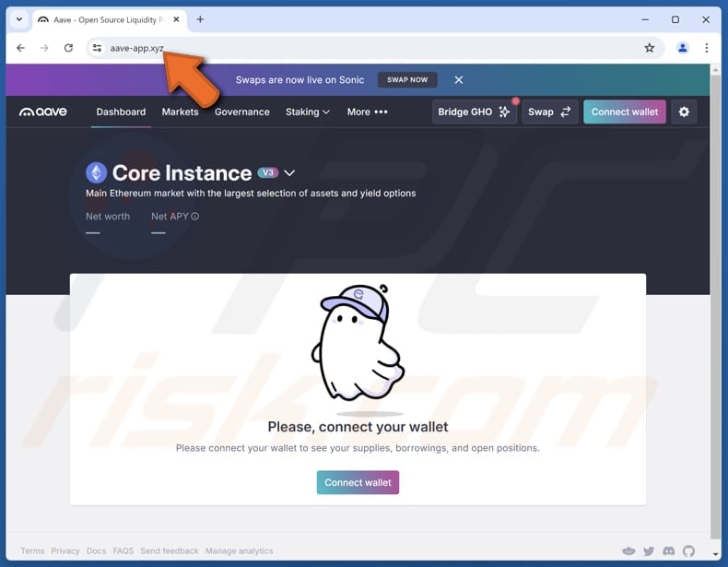Click Connect wallet in the header

625,112
